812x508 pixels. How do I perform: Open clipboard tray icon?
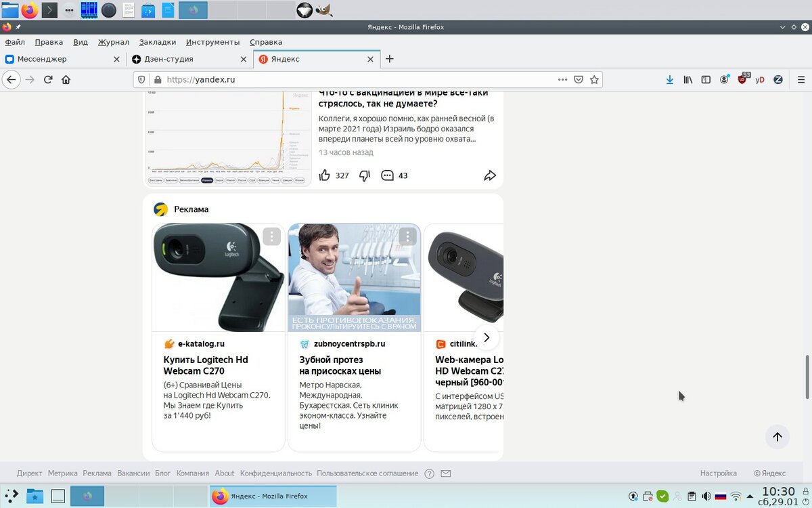pyautogui.click(x=692, y=496)
